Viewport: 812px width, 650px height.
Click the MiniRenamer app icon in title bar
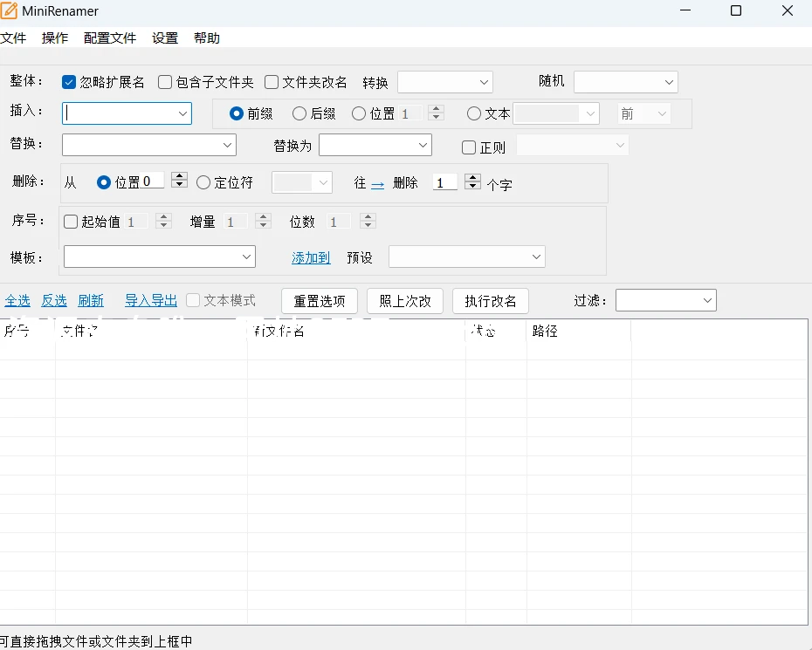click(12, 10)
